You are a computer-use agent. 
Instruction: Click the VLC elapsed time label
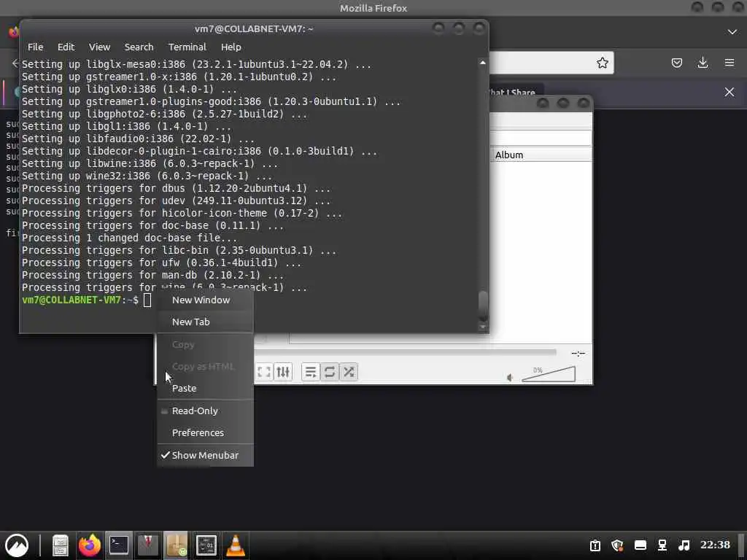[x=578, y=354]
